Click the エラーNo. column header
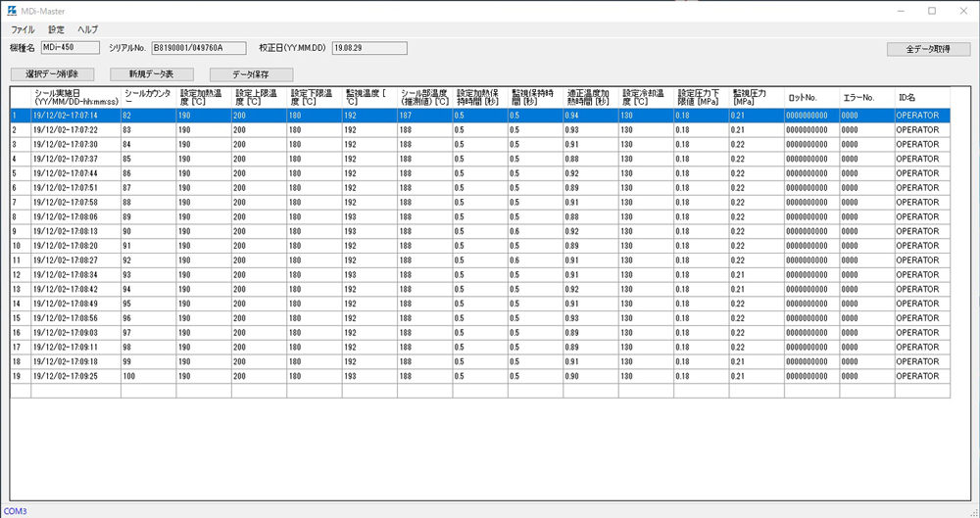The width and height of the screenshot is (980, 518). pos(866,97)
